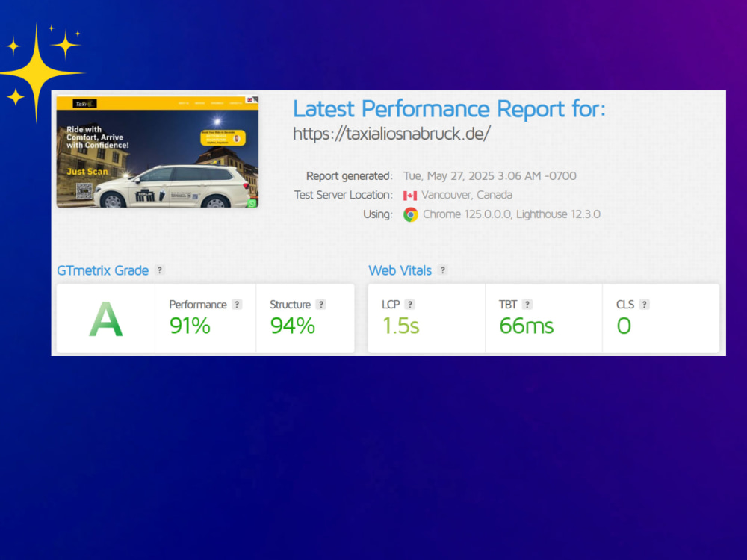Click the 91% Performance score
The width and height of the screenshot is (747, 560).
pos(190,326)
